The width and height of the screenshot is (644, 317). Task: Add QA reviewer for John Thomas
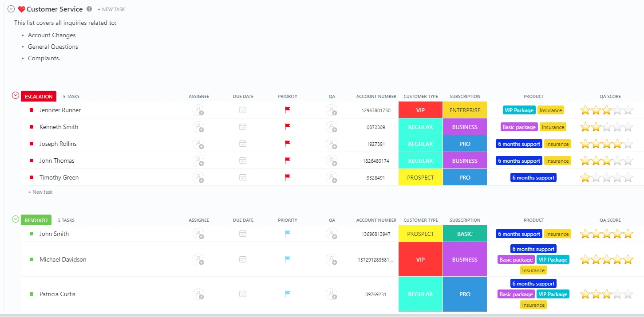pos(332,160)
